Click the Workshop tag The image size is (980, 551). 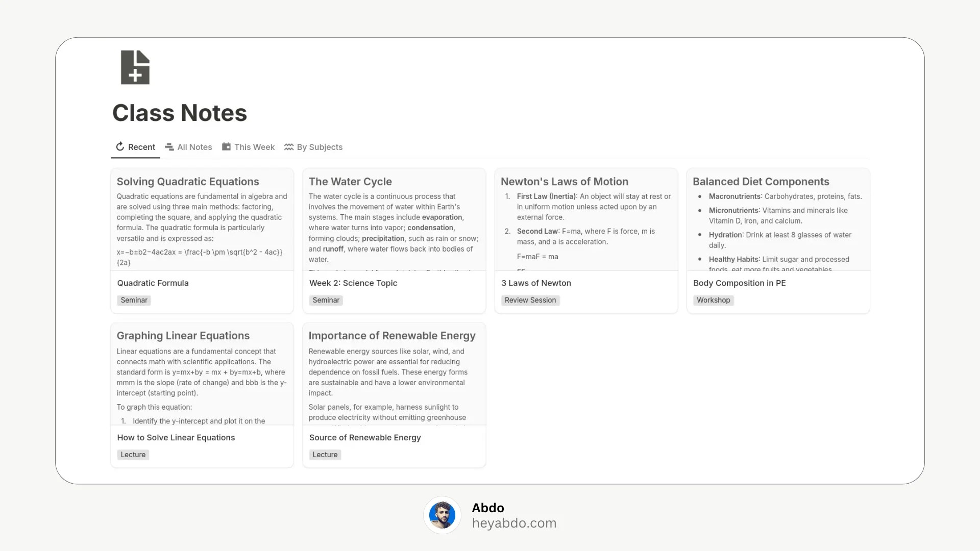713,300
